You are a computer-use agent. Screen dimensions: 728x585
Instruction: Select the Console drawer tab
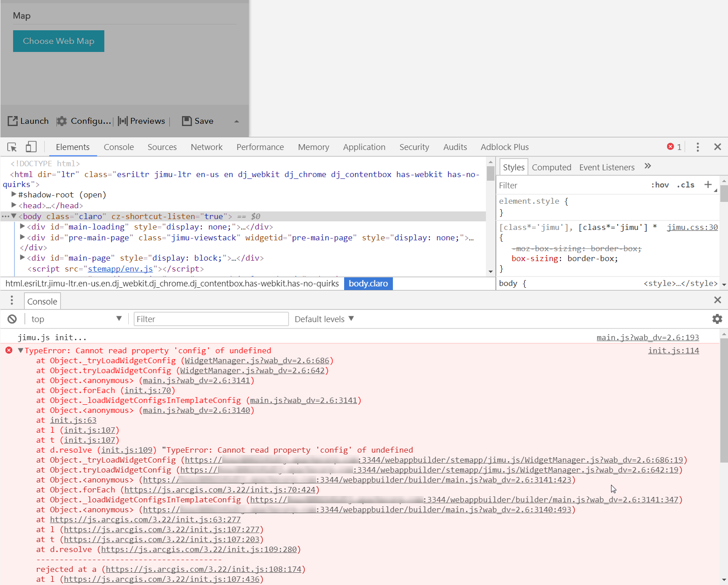click(42, 301)
